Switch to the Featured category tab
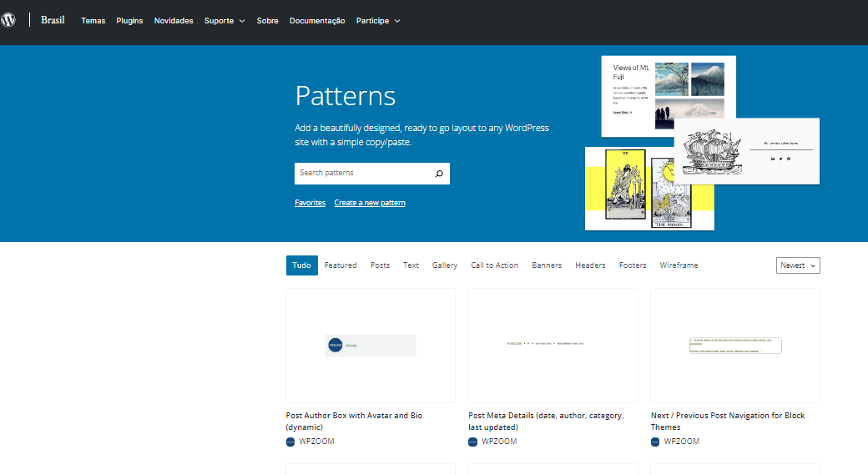868x475 pixels. [341, 265]
